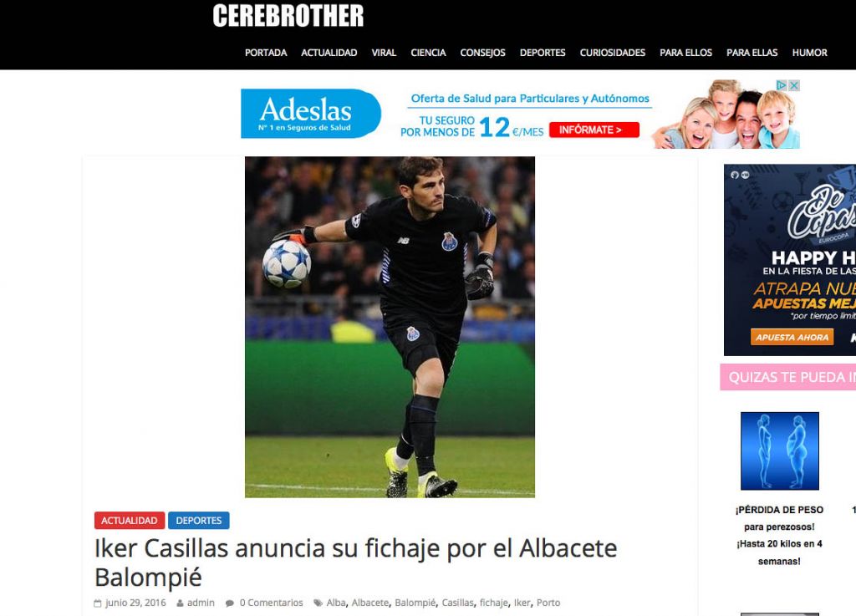
Task: Open the CURIOSIDADES section
Action: tap(613, 53)
